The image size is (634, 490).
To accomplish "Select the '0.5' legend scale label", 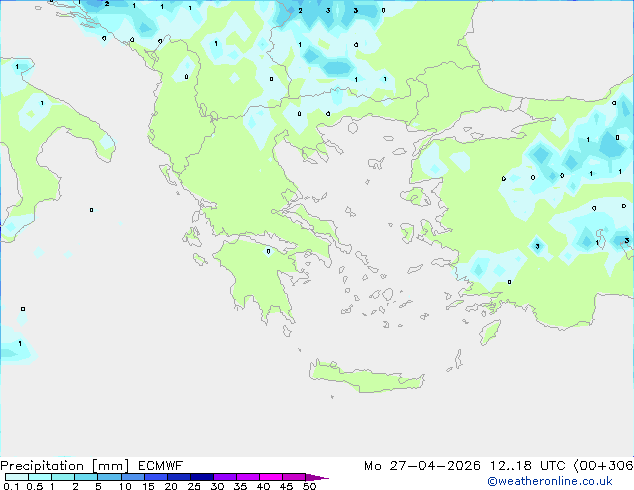I will click(x=35, y=486).
